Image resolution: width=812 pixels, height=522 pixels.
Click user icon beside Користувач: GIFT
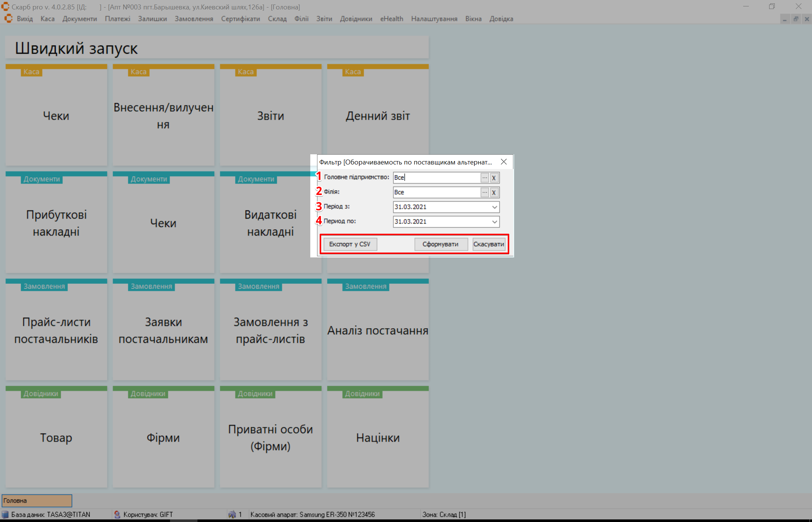point(117,514)
